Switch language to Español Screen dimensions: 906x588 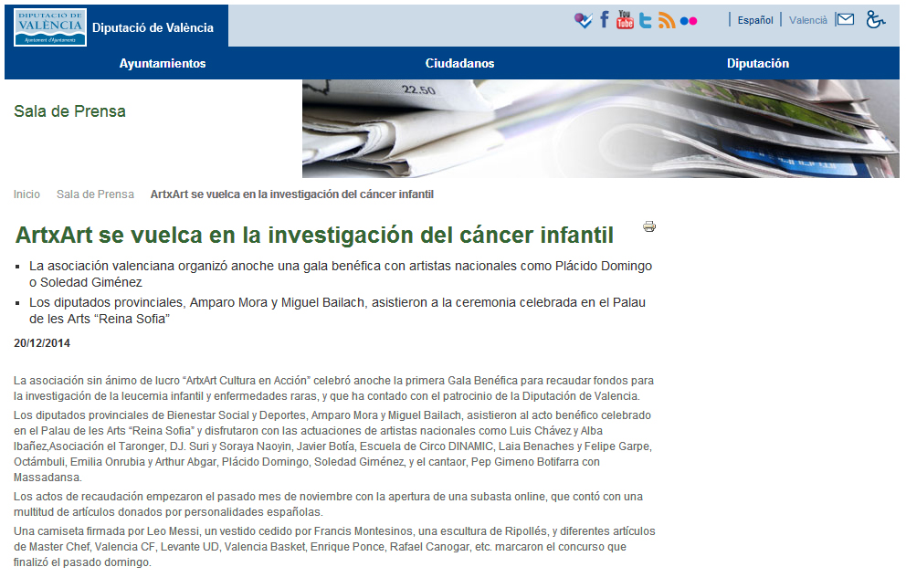click(x=755, y=20)
